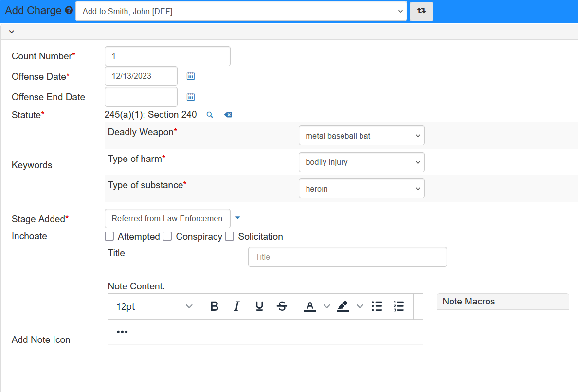Insert a bulleted list in the note
This screenshot has width=578, height=392.
(377, 306)
